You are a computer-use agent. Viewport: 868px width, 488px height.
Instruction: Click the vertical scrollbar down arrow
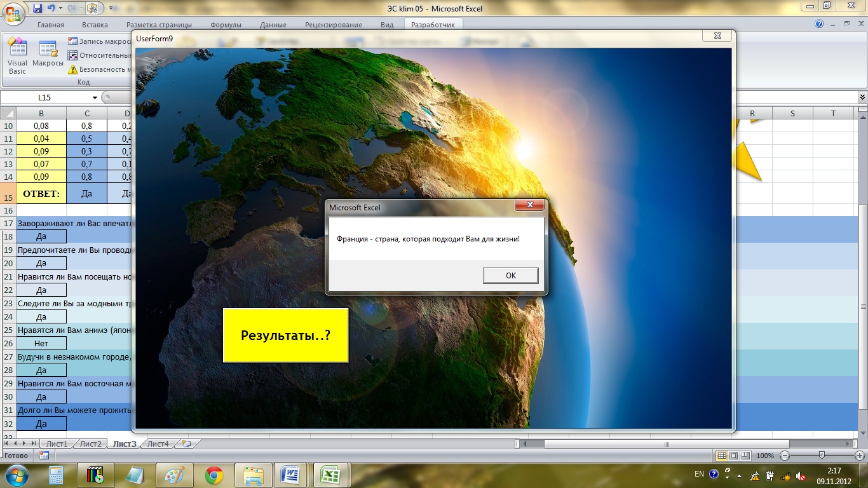click(x=862, y=435)
